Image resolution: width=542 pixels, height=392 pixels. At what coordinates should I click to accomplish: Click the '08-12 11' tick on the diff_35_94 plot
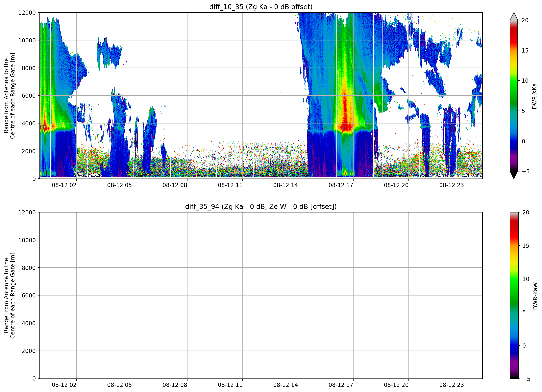pos(230,385)
